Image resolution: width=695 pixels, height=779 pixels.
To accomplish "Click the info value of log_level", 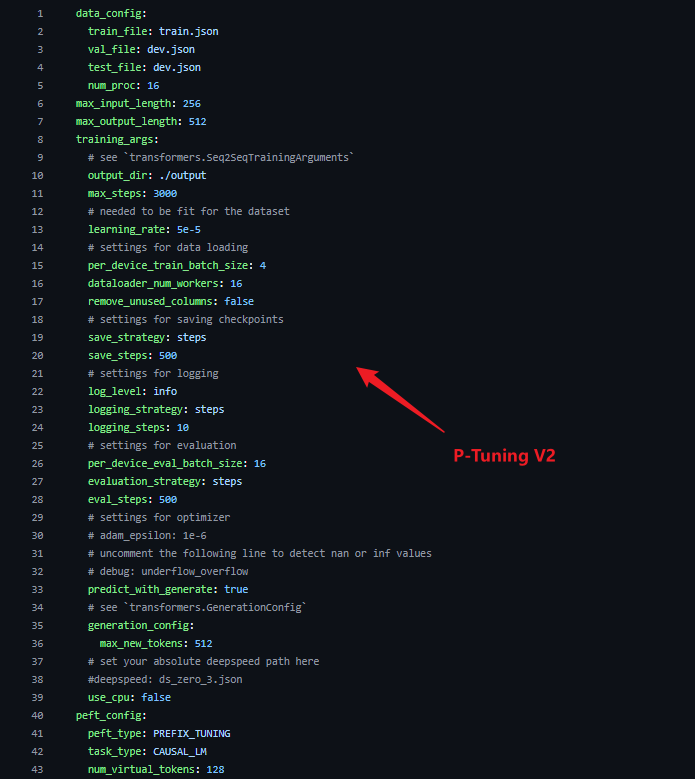I will 165,391.
